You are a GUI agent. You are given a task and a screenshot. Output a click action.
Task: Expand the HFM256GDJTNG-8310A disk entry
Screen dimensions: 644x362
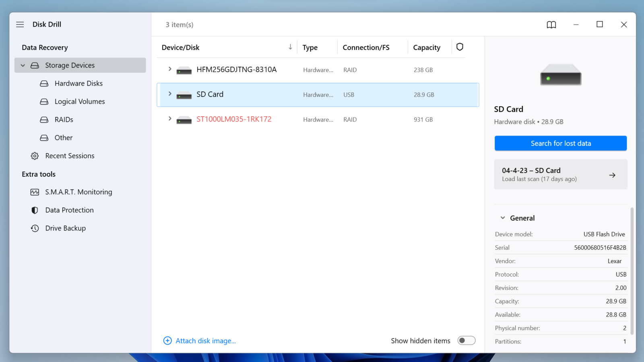pyautogui.click(x=169, y=69)
